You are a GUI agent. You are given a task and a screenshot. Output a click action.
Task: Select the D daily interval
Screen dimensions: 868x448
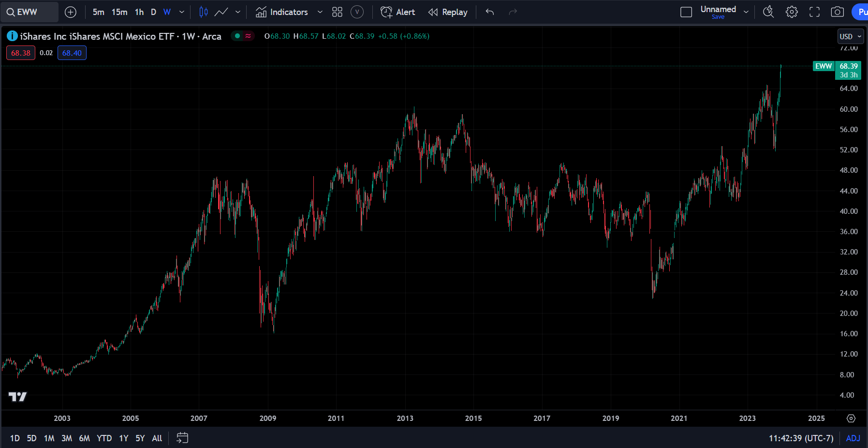pos(153,12)
